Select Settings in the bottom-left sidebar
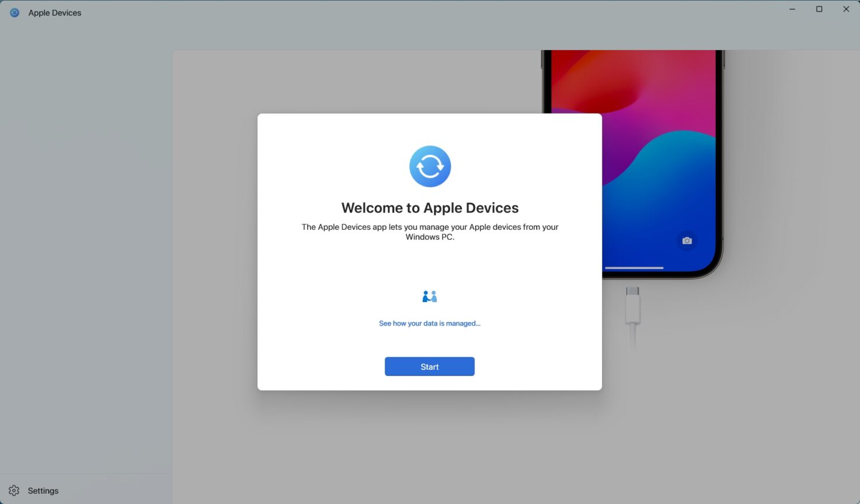860x504 pixels. (43, 491)
